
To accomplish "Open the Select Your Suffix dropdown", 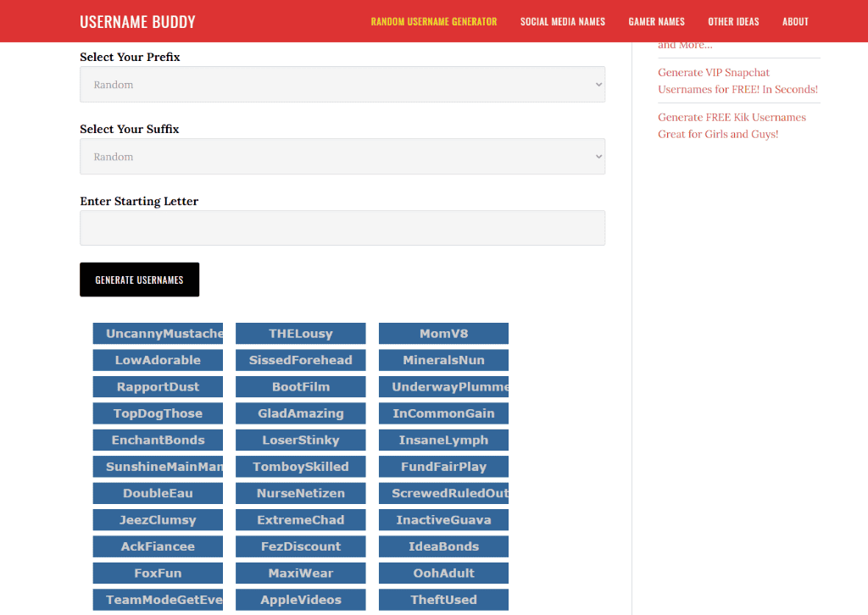I will (x=342, y=157).
